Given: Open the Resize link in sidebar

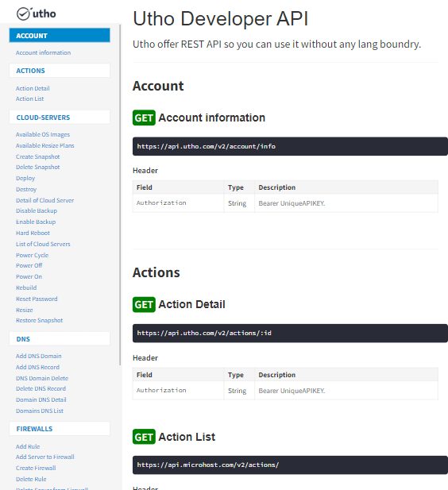Looking at the screenshot, I should 25,310.
